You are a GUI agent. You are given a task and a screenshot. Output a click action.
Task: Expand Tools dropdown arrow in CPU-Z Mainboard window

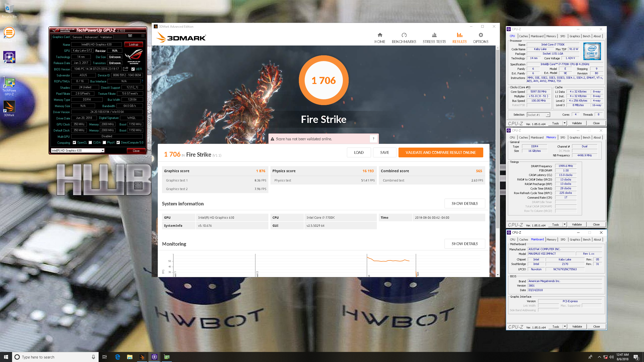[x=565, y=327]
